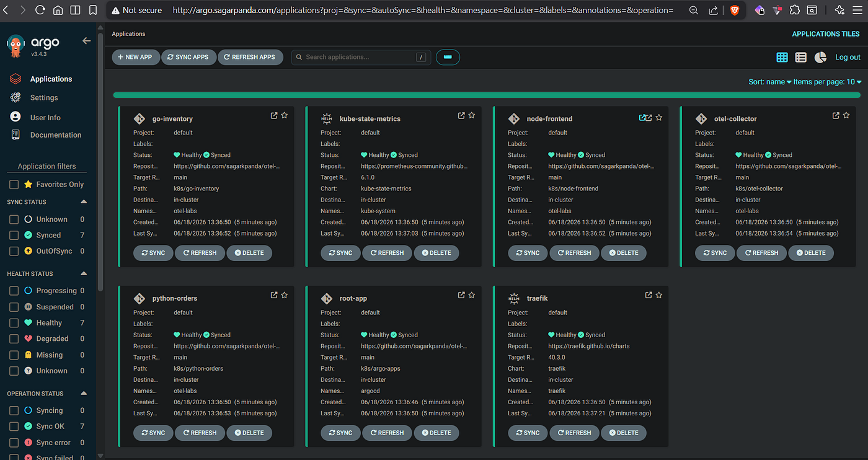
Task: Collapse the OPERATION STATUS filter section
Action: (x=84, y=394)
